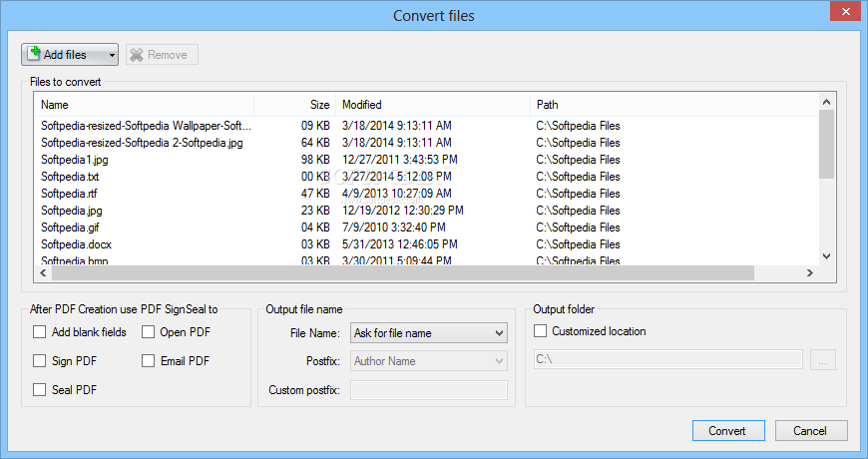Viewport: 868px width, 459px height.
Task: Toggle the Open PDF checkbox
Action: pyautogui.click(x=149, y=332)
